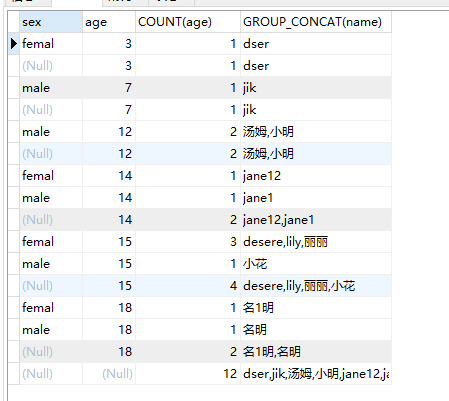Click age 12 in the male row

coord(109,132)
